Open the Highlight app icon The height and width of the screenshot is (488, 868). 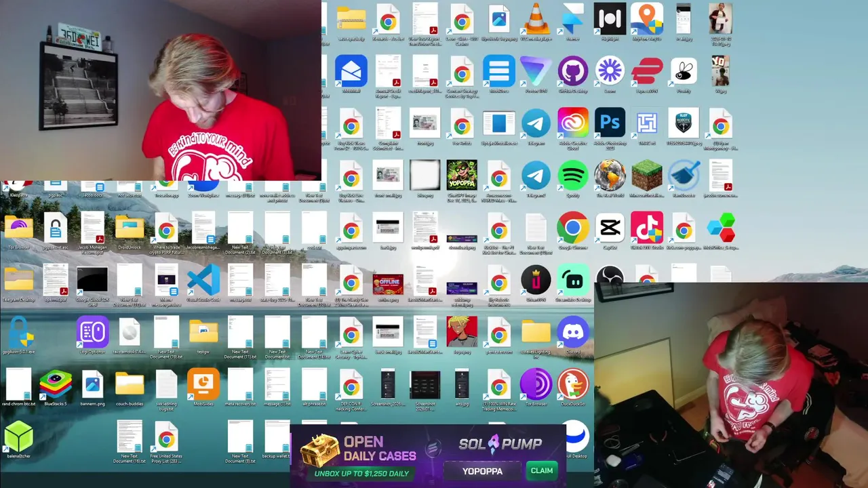click(610, 19)
